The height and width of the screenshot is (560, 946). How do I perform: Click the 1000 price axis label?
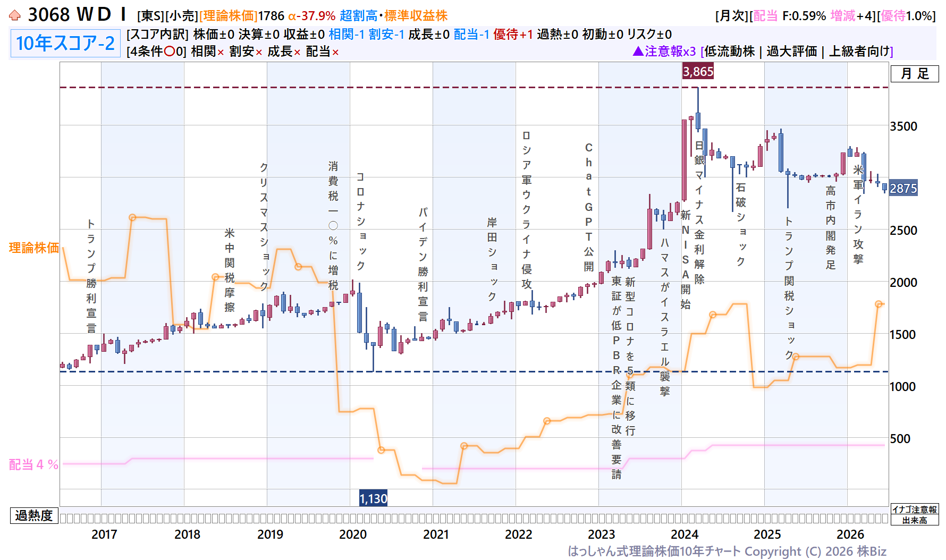point(903,387)
